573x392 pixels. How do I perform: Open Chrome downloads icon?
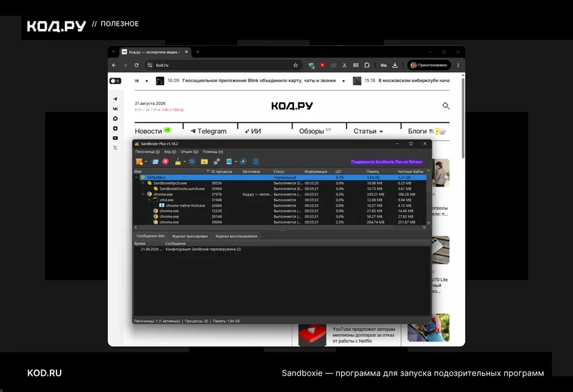(x=394, y=65)
